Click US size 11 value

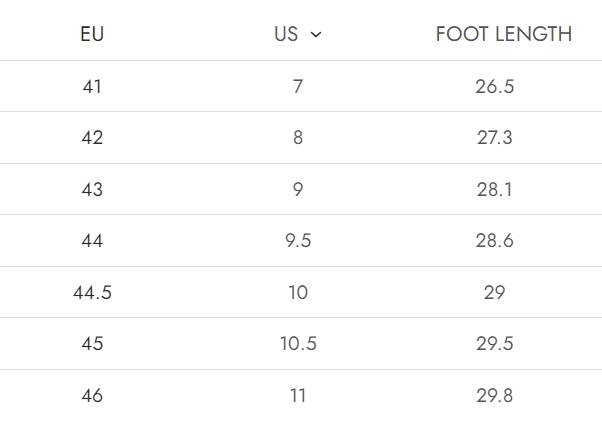[x=298, y=396]
